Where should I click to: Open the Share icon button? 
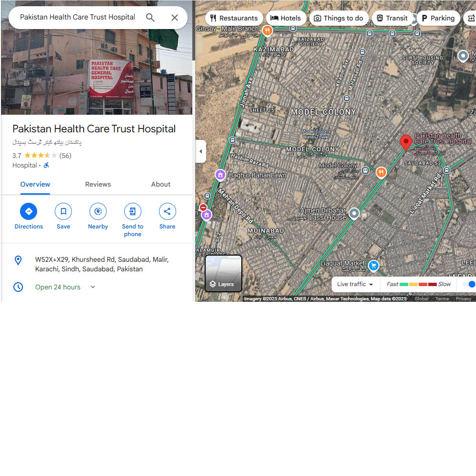167,211
